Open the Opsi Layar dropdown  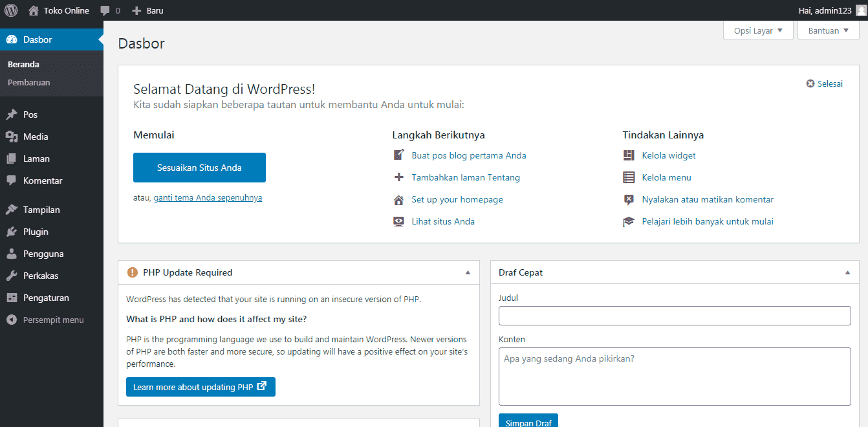pyautogui.click(x=758, y=30)
